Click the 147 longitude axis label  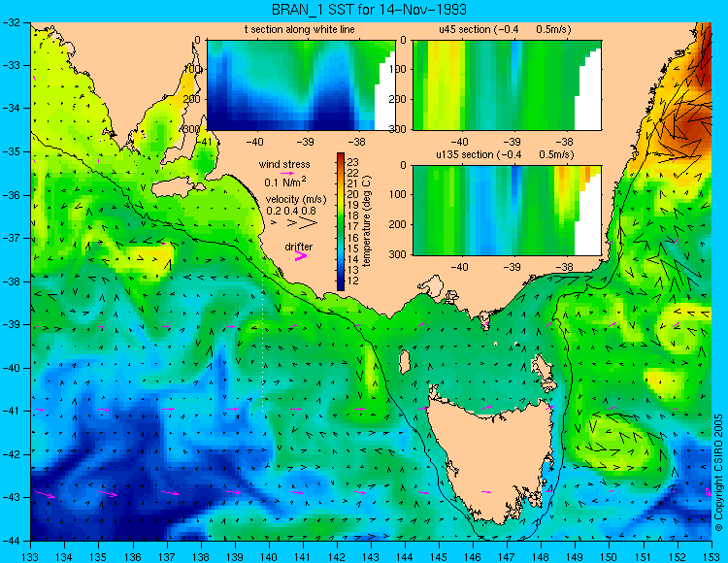[507, 556]
